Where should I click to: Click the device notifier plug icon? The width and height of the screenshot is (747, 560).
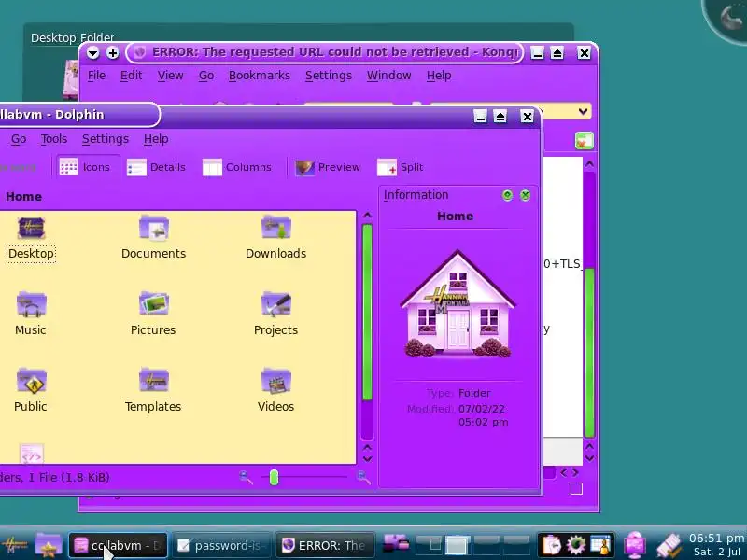[x=669, y=546]
